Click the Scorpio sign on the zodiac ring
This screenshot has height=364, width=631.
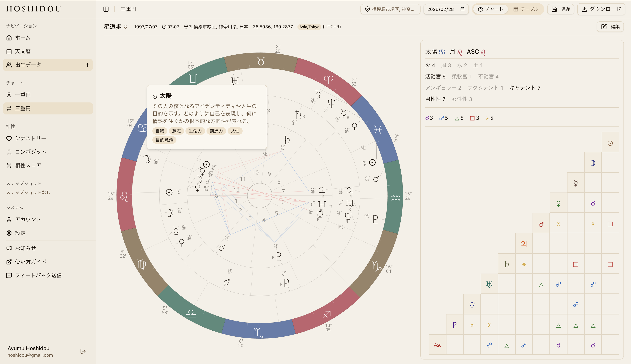point(258,333)
